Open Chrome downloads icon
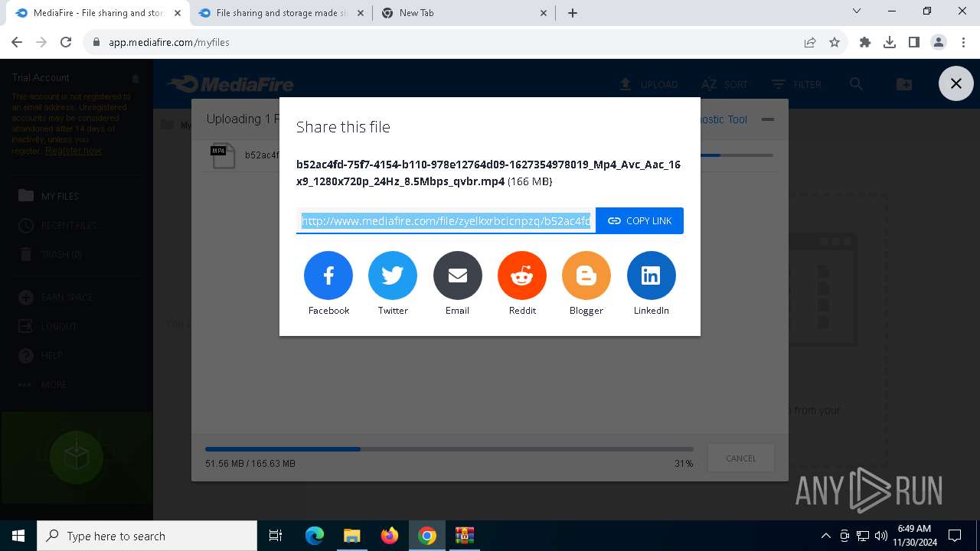Viewport: 980px width, 551px height. pyautogui.click(x=890, y=42)
